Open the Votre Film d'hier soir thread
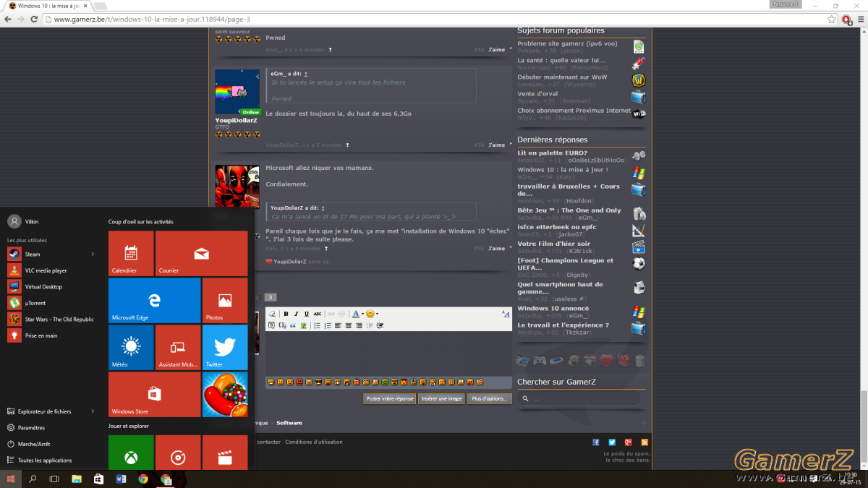The image size is (868, 488). [x=553, y=244]
